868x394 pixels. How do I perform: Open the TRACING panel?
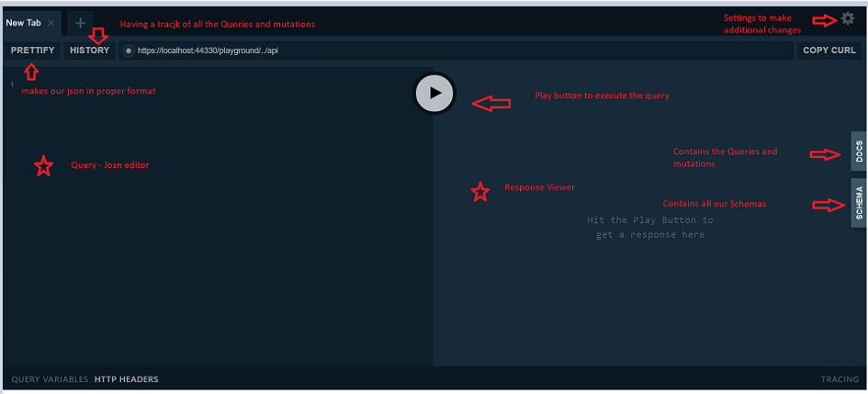click(840, 379)
